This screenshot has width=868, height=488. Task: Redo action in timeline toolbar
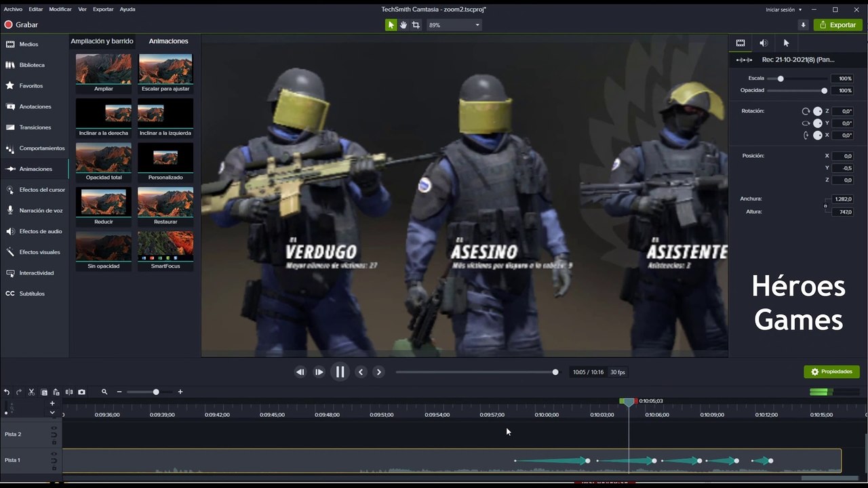coord(19,392)
